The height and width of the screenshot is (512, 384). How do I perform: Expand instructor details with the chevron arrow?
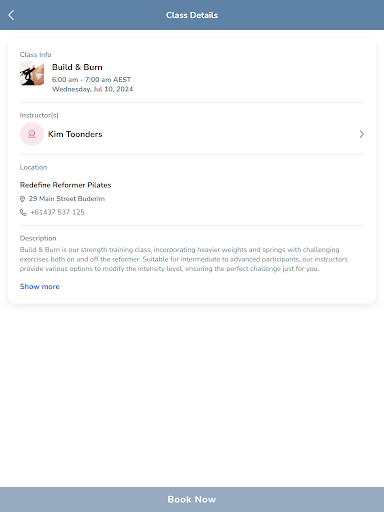point(361,134)
